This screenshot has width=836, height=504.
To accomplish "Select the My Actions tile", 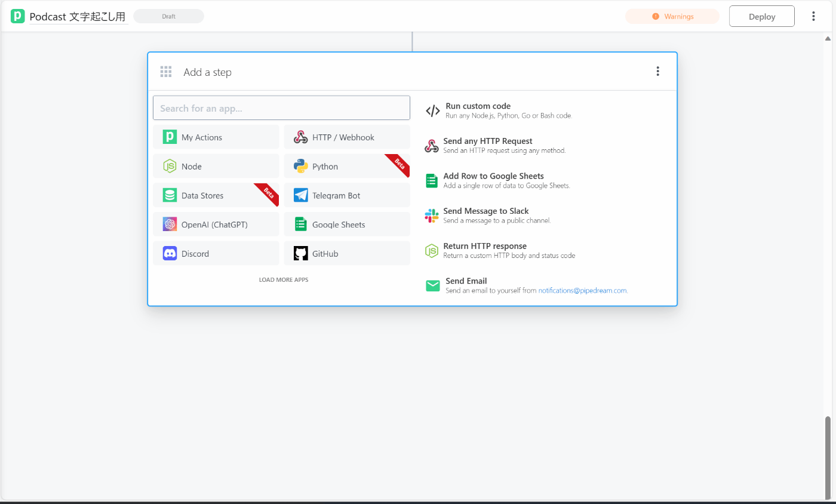I will click(216, 137).
